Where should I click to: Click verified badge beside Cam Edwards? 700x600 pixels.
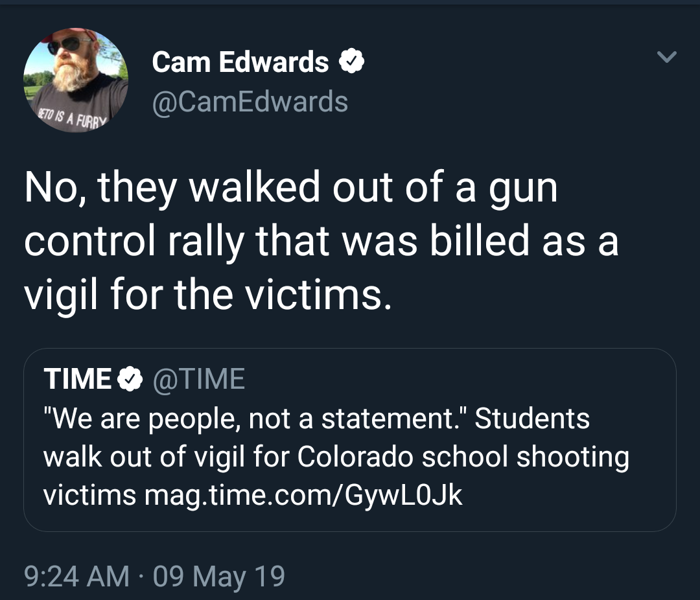click(351, 62)
